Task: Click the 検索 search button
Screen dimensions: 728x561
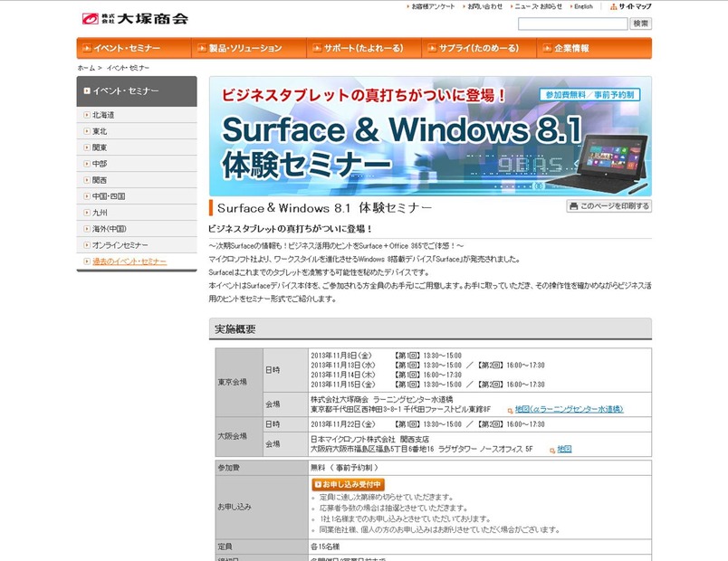Action: [x=641, y=24]
